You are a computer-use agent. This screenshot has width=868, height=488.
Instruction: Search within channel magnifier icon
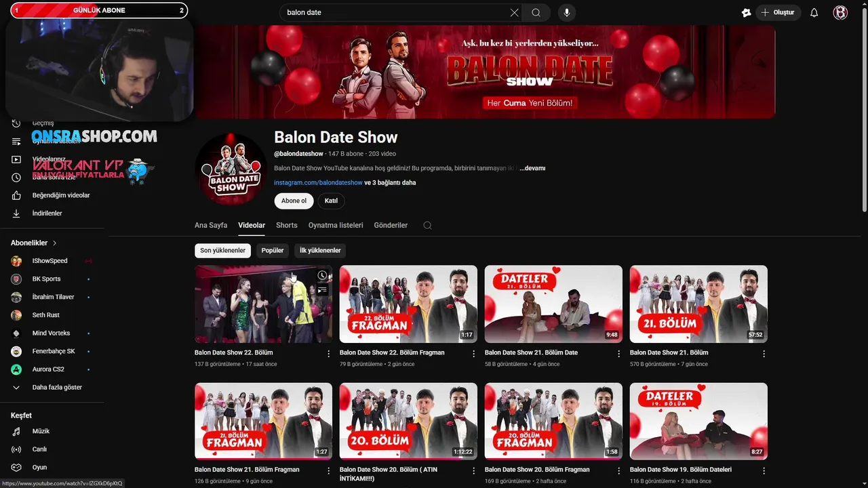click(427, 225)
